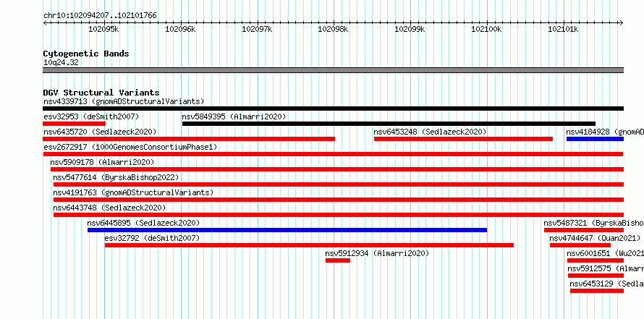644x319 pixels.
Task: Click the red nsv6453248 variant bar
Action: pos(463,139)
